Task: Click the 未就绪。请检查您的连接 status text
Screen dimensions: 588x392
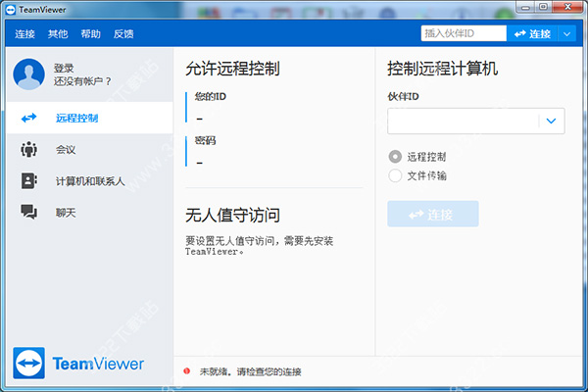Action: point(250,371)
